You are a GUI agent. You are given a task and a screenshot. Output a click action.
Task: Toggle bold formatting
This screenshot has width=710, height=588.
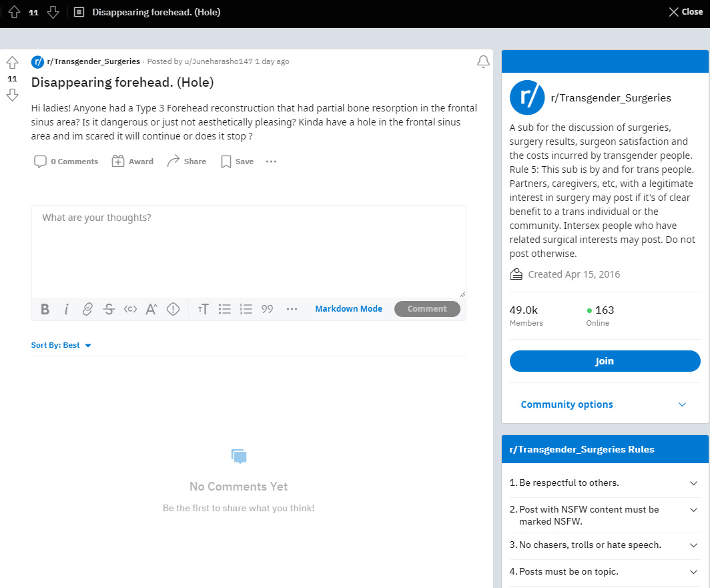click(45, 309)
